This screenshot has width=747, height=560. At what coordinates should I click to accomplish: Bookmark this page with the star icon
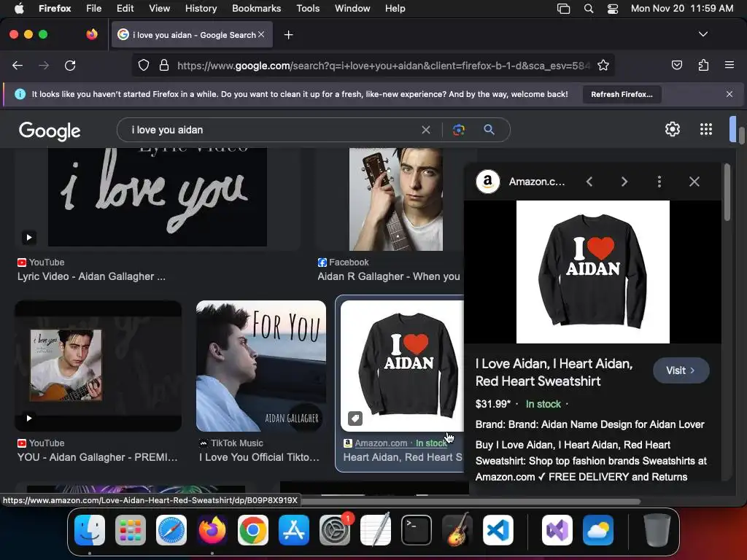click(603, 65)
